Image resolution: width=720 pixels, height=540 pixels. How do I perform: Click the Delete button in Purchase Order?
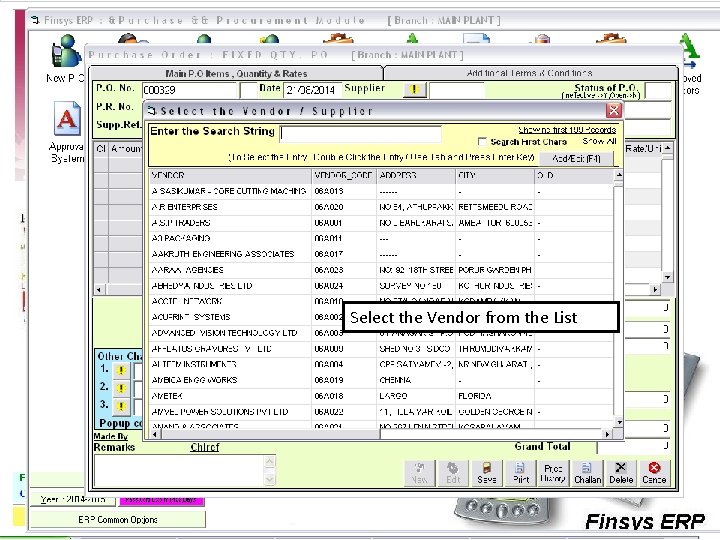(x=621, y=473)
